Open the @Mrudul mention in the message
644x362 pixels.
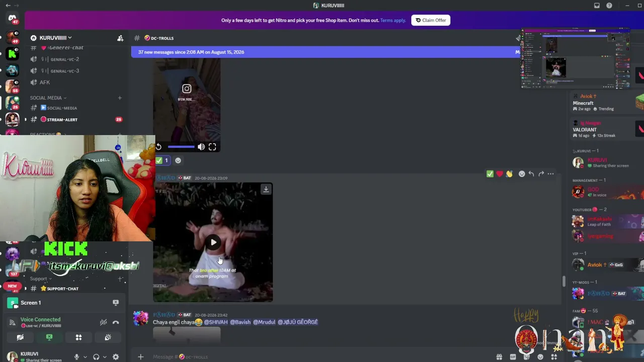(x=264, y=322)
